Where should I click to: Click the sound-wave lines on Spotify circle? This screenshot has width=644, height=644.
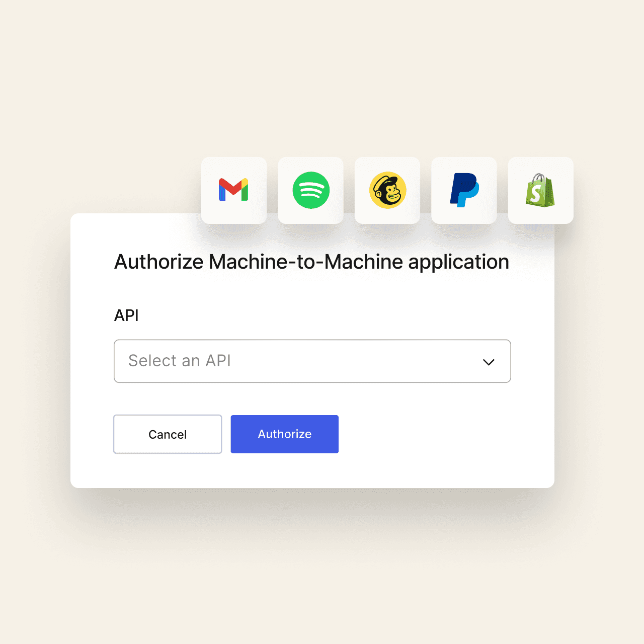coord(311,190)
